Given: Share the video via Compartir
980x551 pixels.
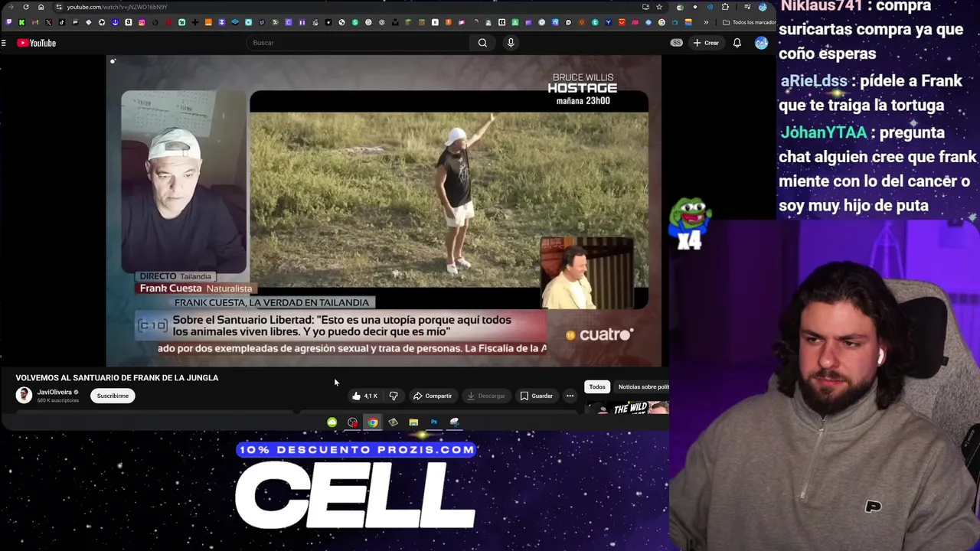Looking at the screenshot, I should tap(433, 396).
